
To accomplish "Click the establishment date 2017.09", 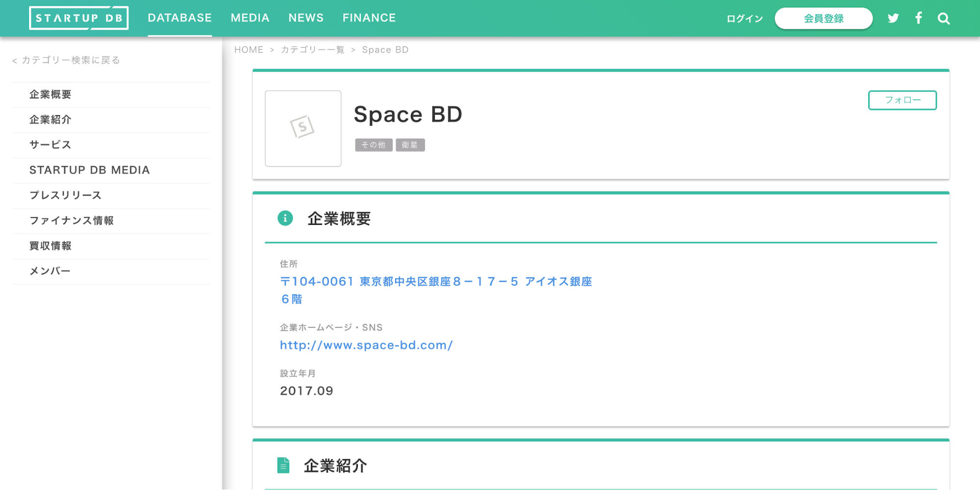I will click(x=306, y=391).
